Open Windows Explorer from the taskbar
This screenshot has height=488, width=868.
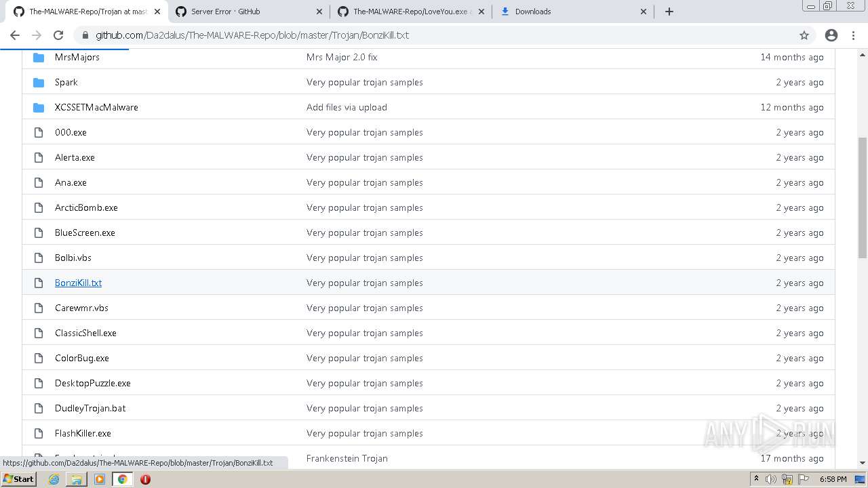pos(77,479)
